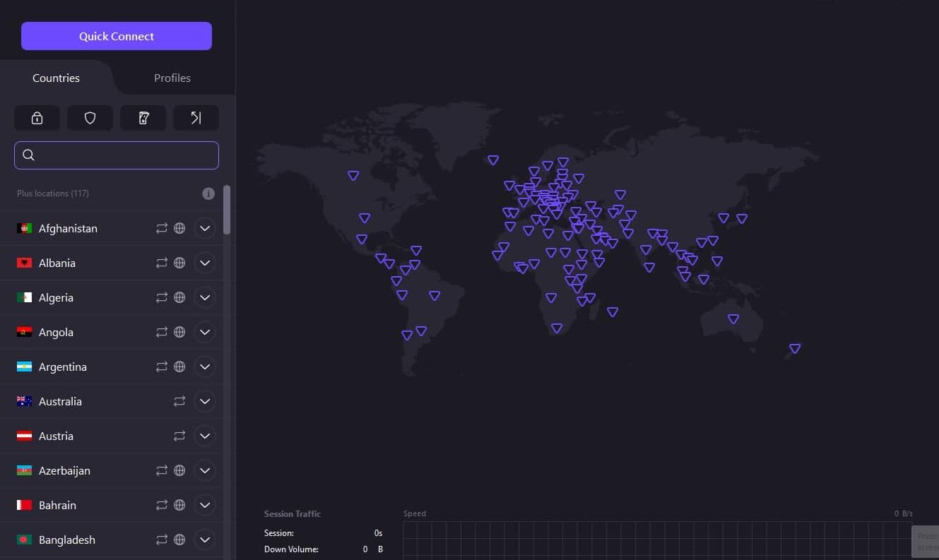Select Azerbaijan in the country list
This screenshot has height=560, width=939.
tap(112, 470)
